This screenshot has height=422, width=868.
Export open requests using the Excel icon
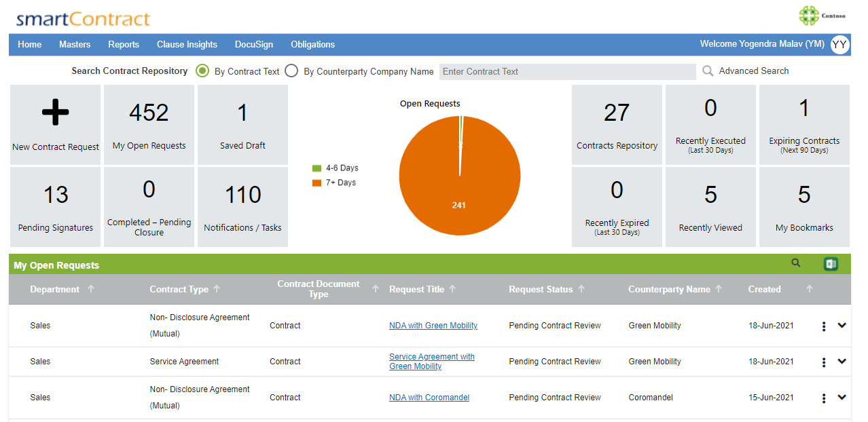coord(831,264)
